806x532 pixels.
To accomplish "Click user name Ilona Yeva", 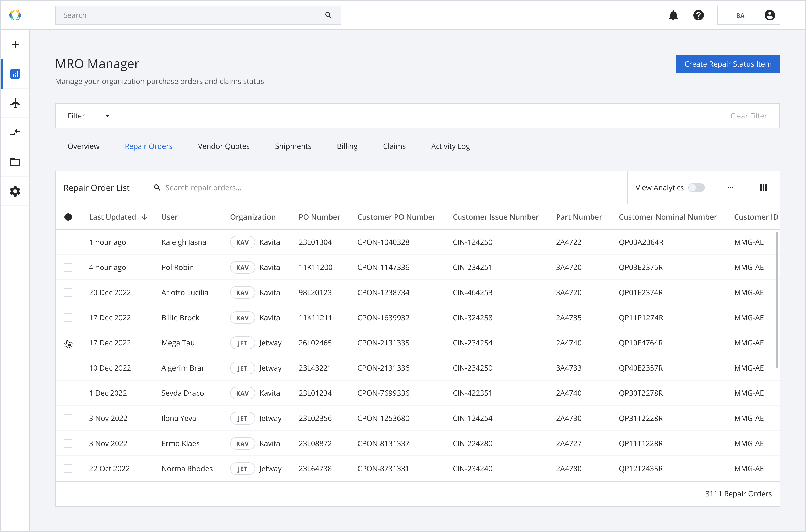I will tap(179, 418).
